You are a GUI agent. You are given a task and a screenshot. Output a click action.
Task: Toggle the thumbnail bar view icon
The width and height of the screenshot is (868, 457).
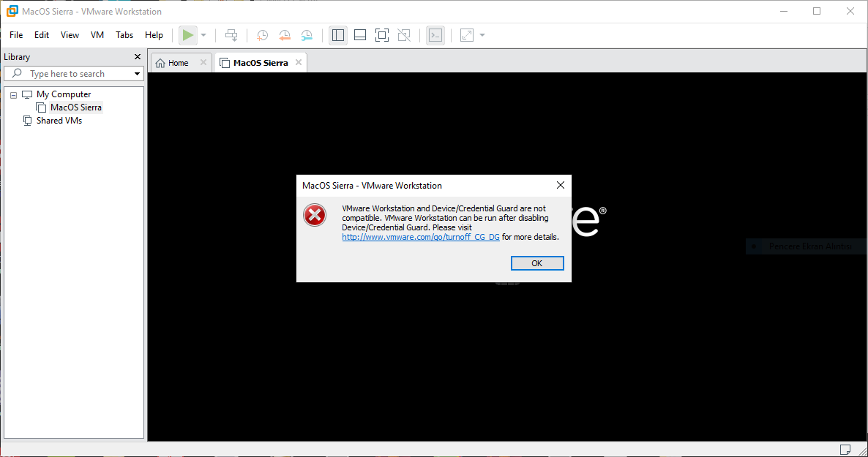(x=360, y=35)
